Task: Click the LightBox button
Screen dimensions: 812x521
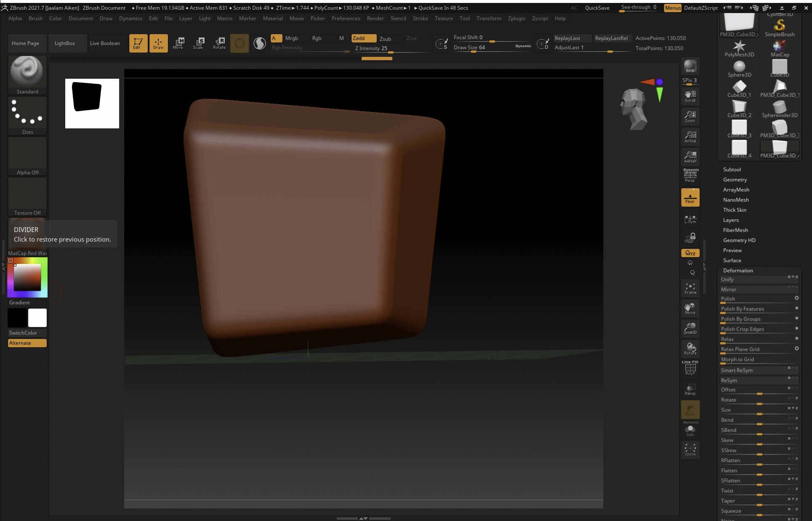Action: click(x=64, y=43)
